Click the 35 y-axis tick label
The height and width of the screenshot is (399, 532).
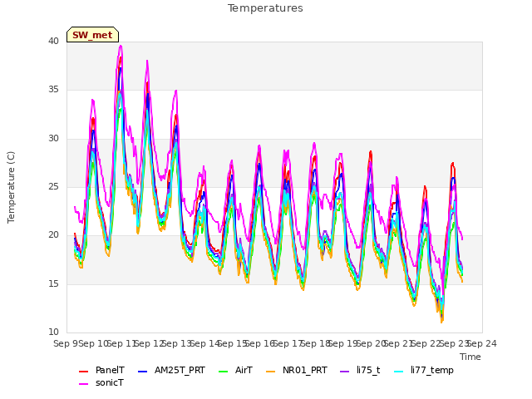pos(53,90)
